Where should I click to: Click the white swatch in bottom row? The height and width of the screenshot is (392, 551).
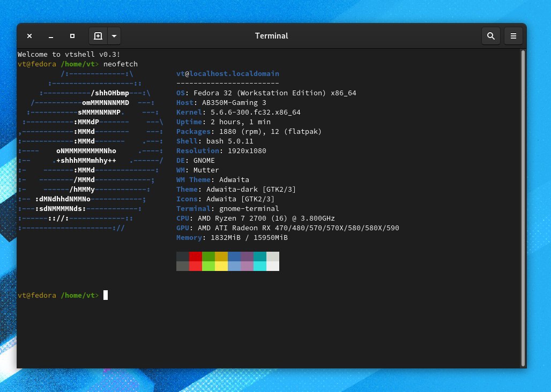tap(273, 266)
